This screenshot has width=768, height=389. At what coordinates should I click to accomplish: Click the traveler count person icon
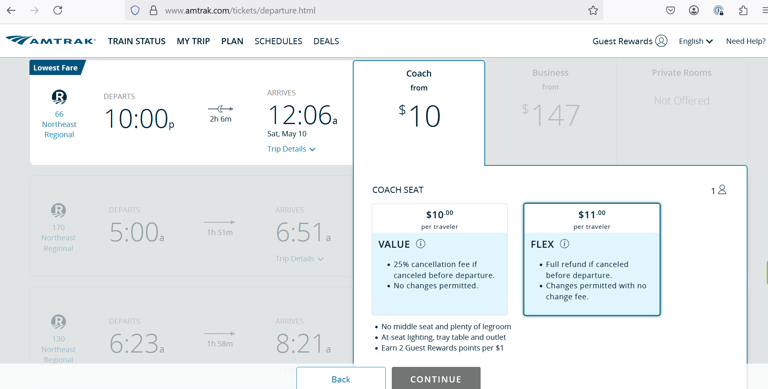point(722,190)
